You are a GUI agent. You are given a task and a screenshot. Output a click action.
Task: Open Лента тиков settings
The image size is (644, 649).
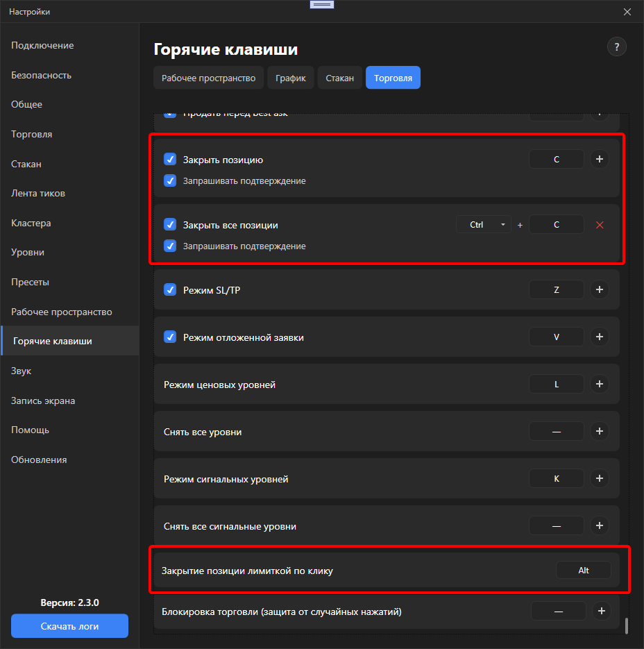[69, 193]
